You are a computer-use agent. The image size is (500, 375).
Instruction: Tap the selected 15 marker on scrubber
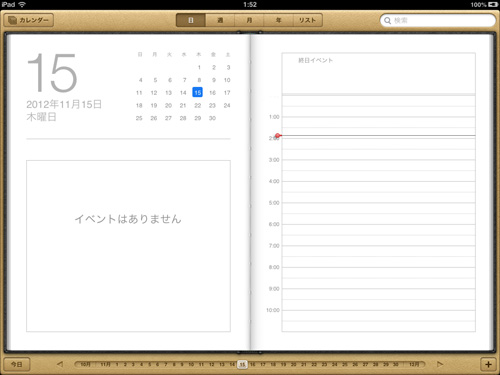pyautogui.click(x=242, y=364)
